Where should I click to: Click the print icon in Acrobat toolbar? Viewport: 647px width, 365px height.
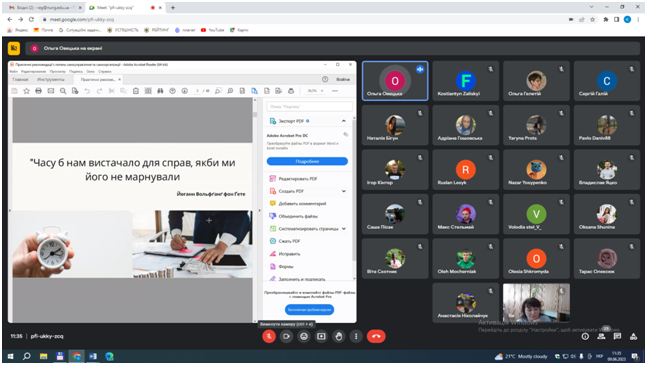(38, 91)
